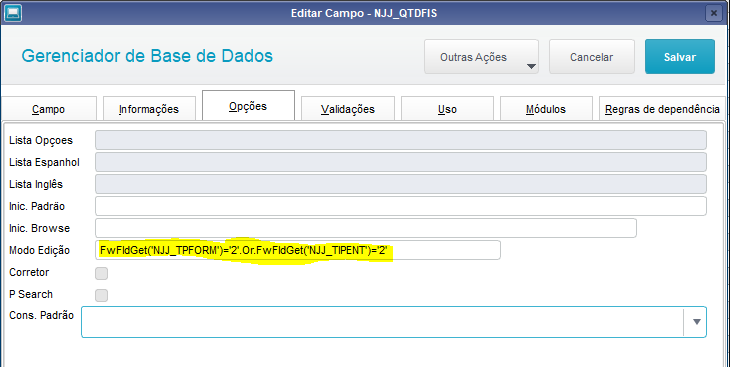Expand the Cons. Padrão combo box arrow
The width and height of the screenshot is (730, 367).
[x=696, y=322]
